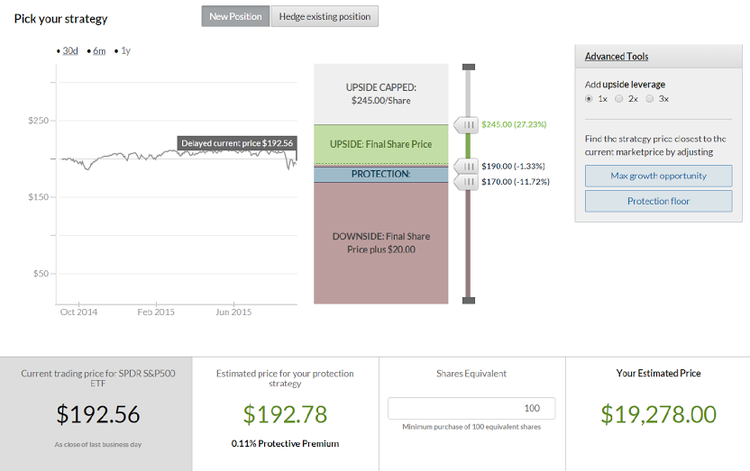
Task: Switch chart range to 1y
Action: pos(125,50)
